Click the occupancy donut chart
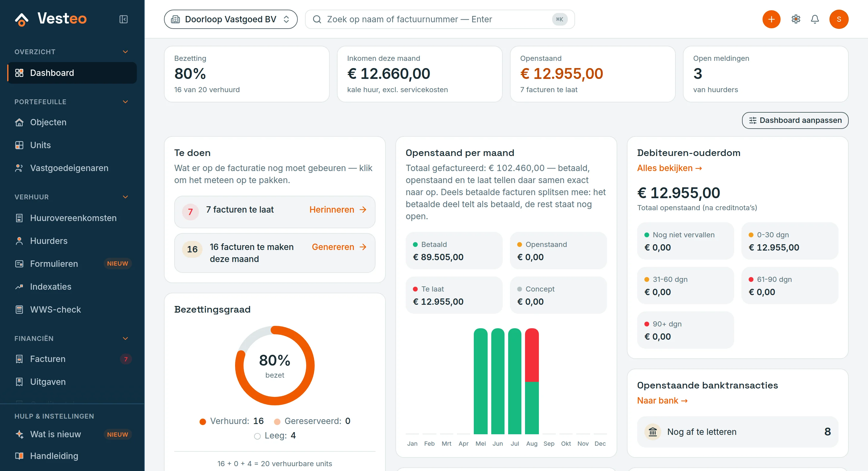Screen dimensions: 868x471 [275, 366]
